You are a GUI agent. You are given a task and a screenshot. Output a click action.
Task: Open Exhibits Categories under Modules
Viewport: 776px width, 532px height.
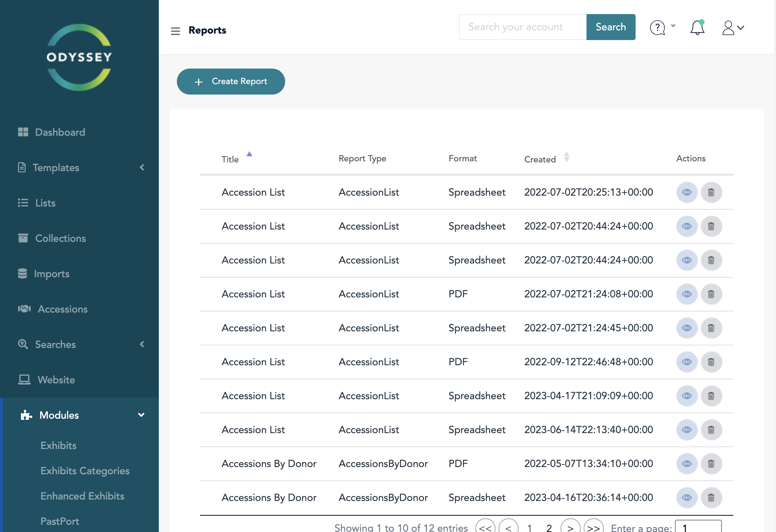(85, 471)
